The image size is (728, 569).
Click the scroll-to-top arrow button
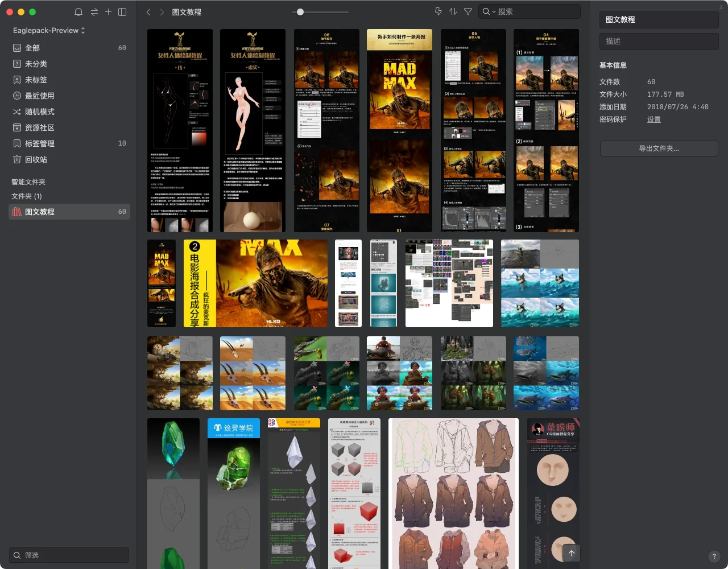pos(572,553)
